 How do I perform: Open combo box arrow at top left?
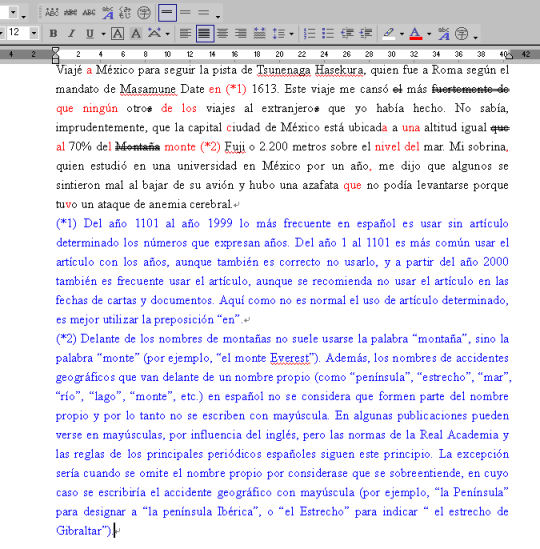coord(13,13)
